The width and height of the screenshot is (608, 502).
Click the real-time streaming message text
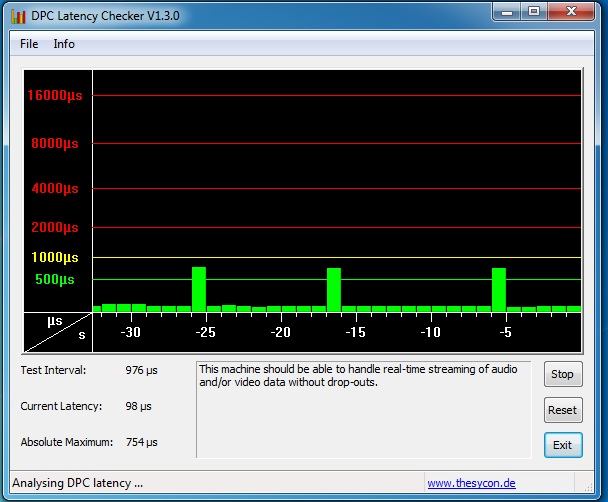[358, 376]
